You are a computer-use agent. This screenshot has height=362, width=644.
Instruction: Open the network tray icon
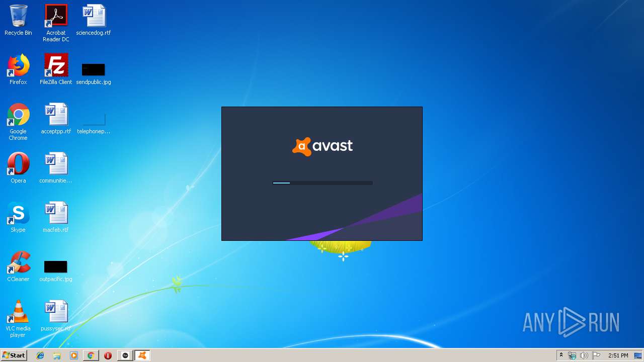[572, 355]
